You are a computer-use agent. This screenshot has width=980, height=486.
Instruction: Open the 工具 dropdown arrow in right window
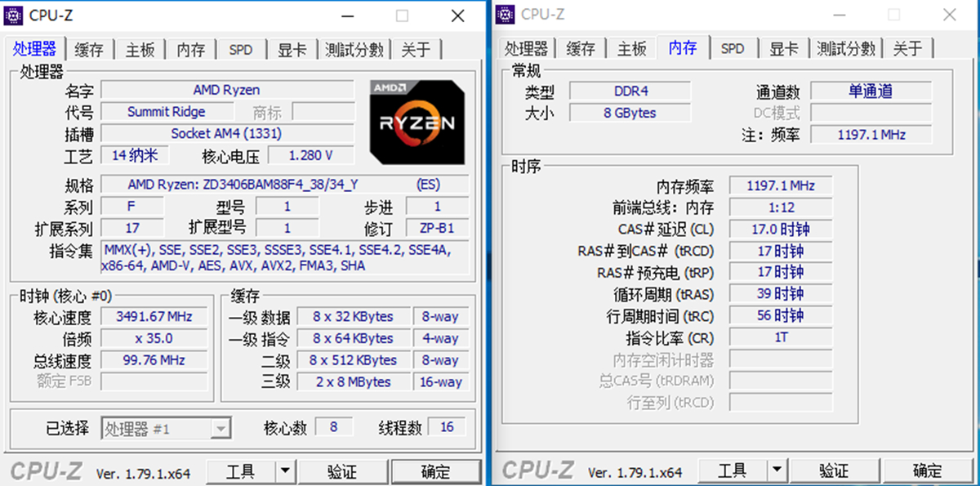click(776, 470)
